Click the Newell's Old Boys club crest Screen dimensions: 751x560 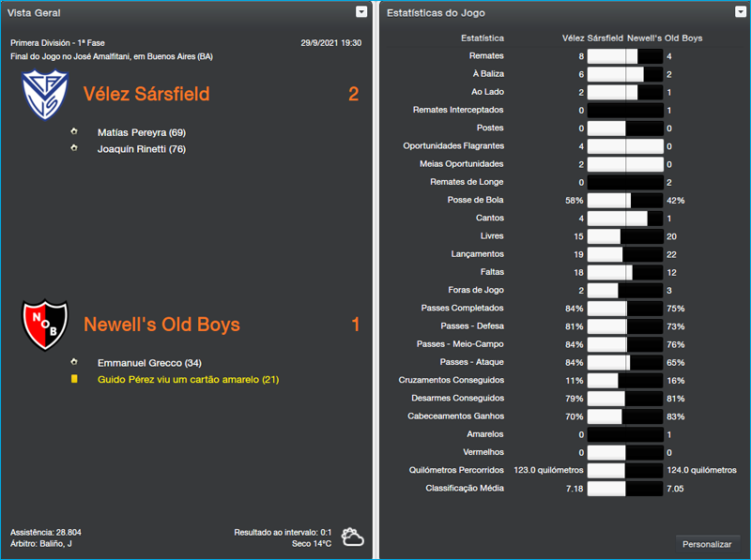click(x=45, y=324)
